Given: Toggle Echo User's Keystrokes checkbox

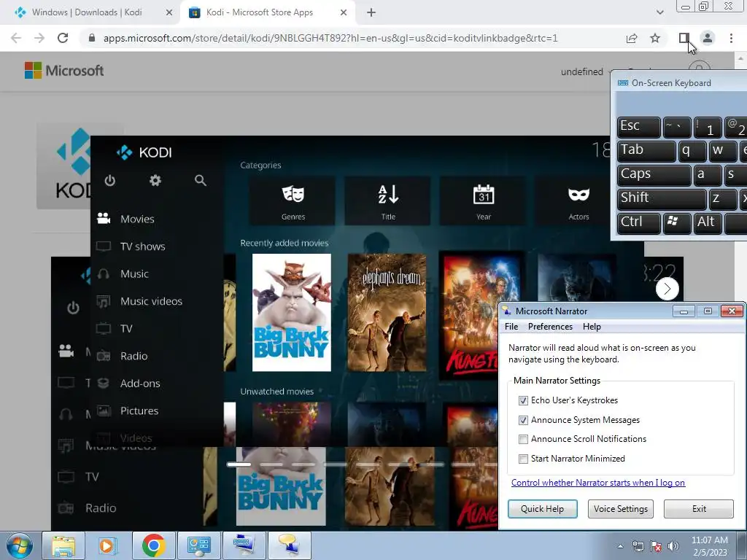Looking at the screenshot, I should pyautogui.click(x=523, y=400).
